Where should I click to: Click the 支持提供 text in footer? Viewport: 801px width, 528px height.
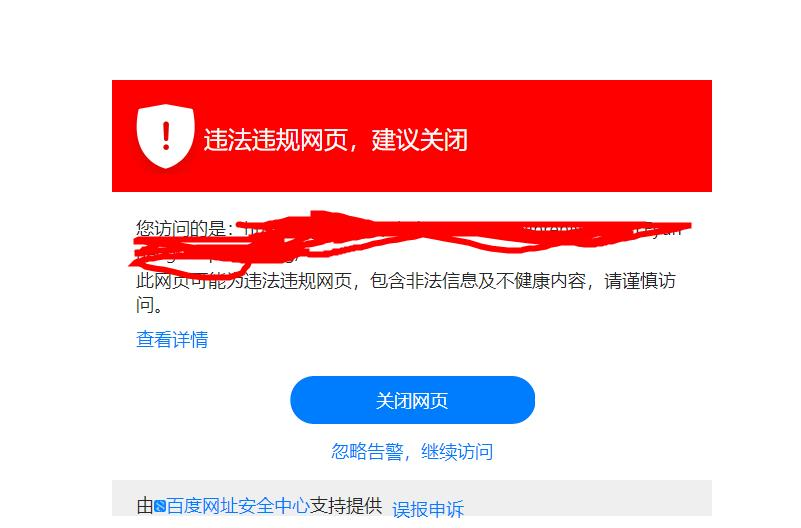(x=346, y=506)
